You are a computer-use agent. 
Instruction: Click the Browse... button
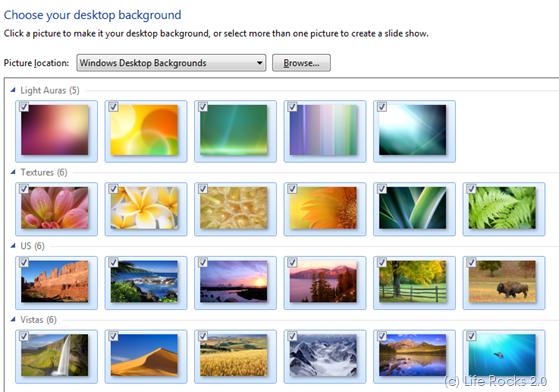301,63
